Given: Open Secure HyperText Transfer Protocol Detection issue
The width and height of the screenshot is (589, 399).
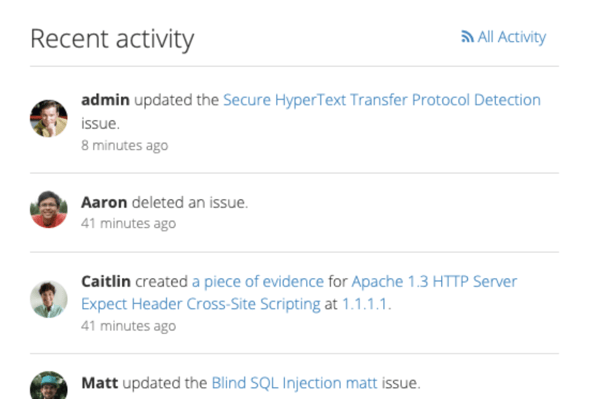Looking at the screenshot, I should [x=382, y=100].
